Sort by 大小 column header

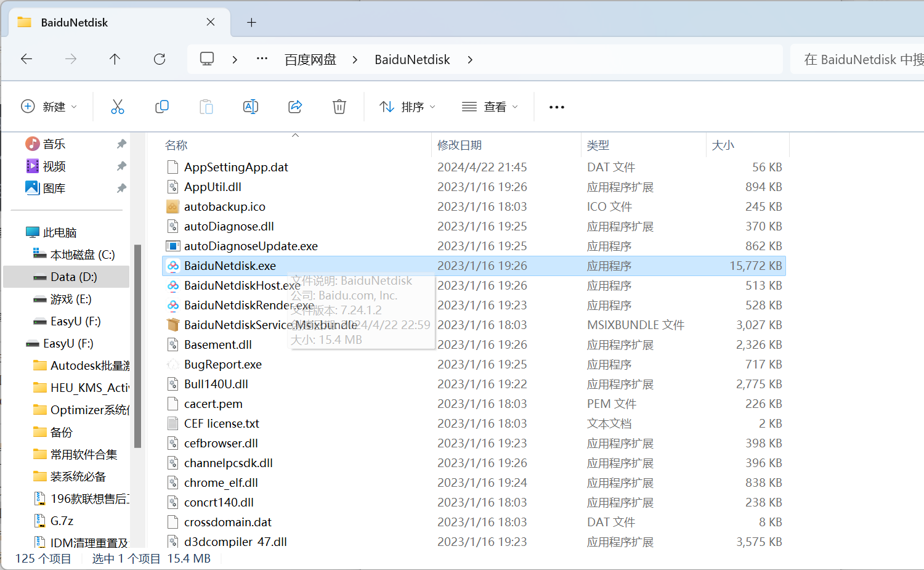(x=723, y=145)
